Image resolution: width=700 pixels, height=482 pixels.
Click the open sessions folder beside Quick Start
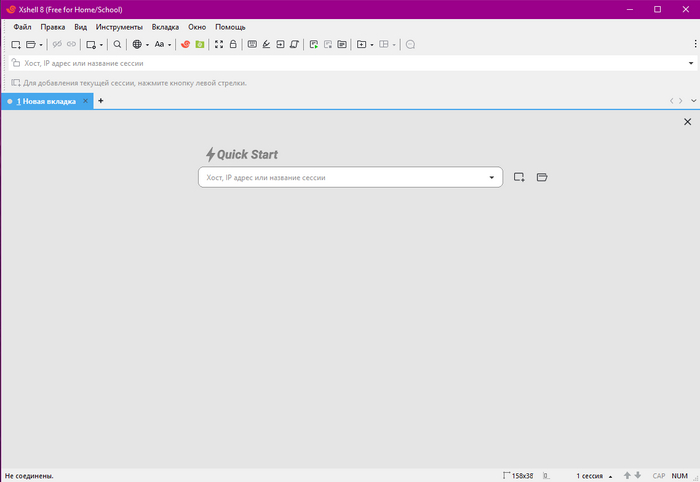[542, 177]
